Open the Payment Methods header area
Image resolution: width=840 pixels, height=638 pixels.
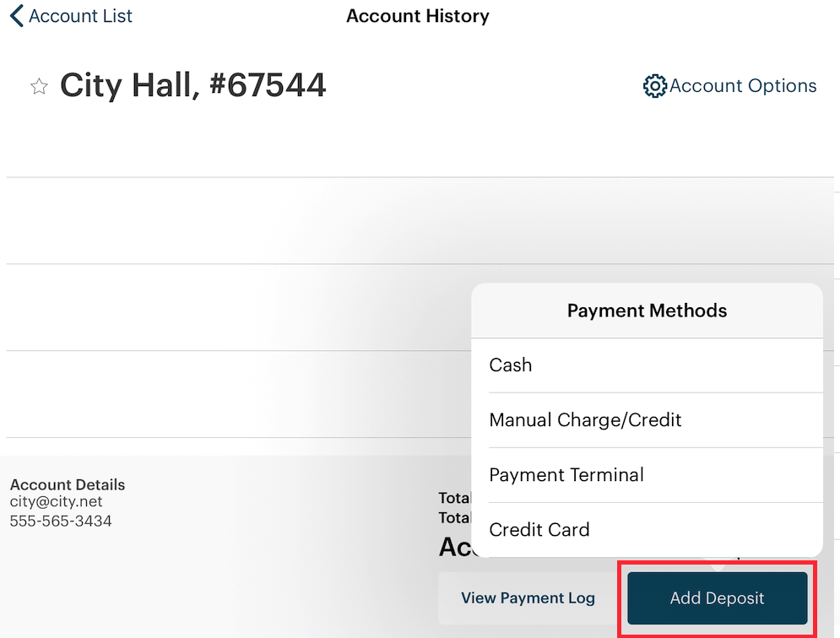(x=647, y=310)
